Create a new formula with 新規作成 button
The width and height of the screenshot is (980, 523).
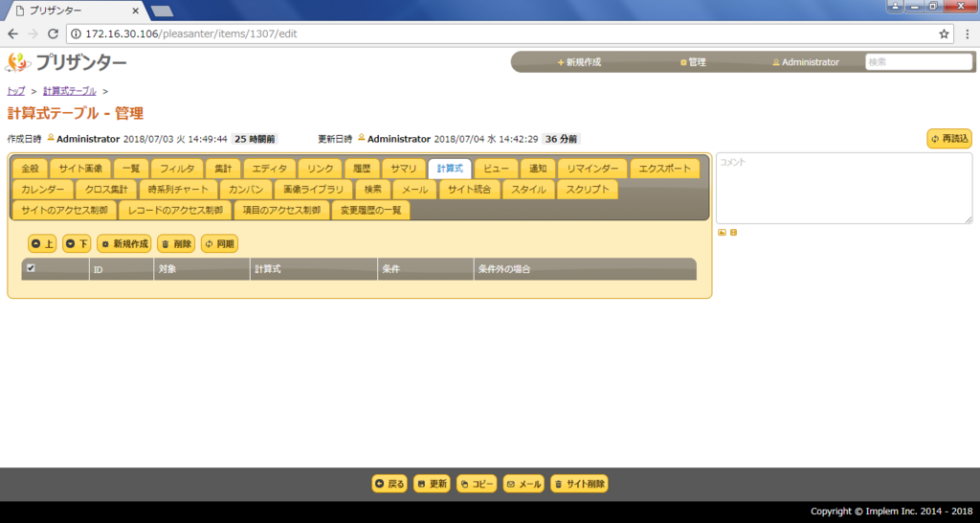coord(125,244)
